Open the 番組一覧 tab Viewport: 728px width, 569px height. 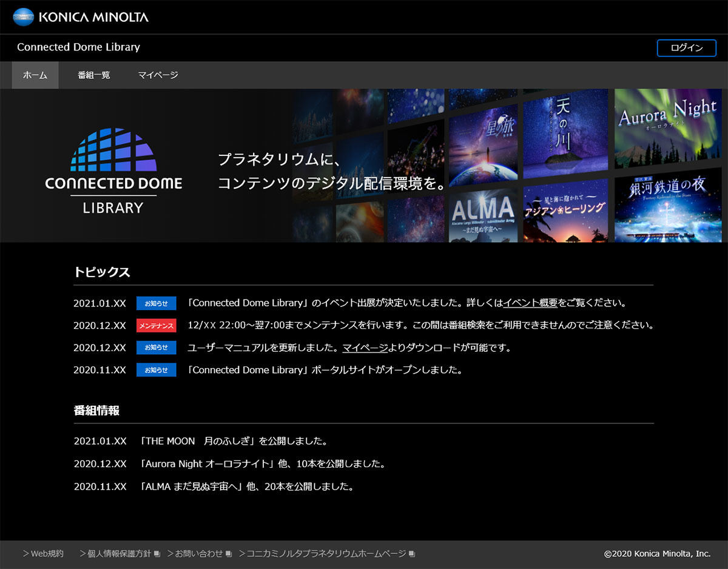click(94, 75)
